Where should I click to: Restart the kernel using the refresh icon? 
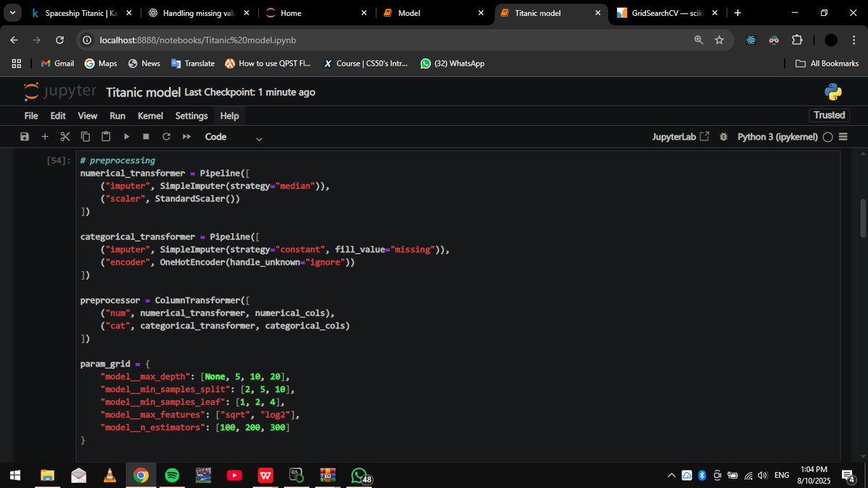166,136
